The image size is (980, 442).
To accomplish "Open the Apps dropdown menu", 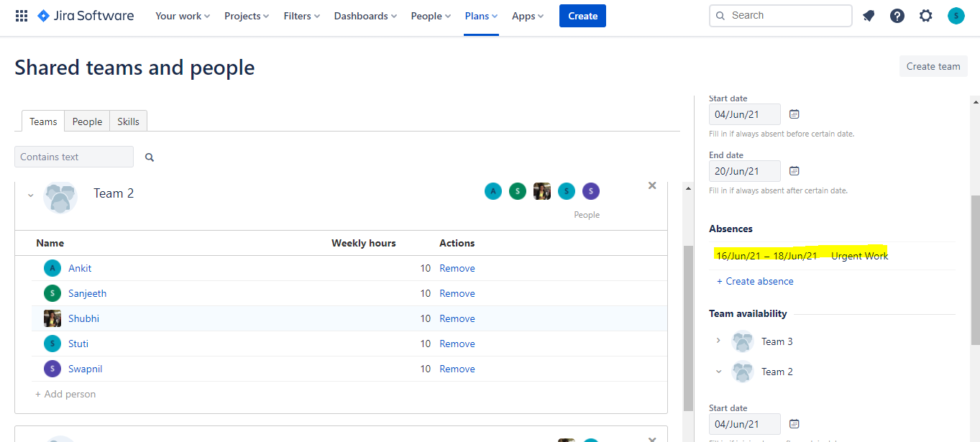I will [x=528, y=16].
